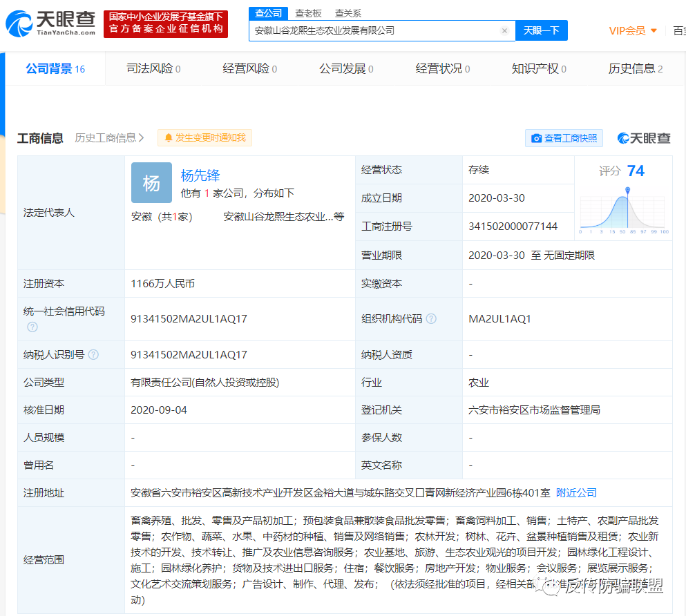This screenshot has width=686, height=616.
Task: Open the 经营状况 tab
Action: [x=442, y=68]
